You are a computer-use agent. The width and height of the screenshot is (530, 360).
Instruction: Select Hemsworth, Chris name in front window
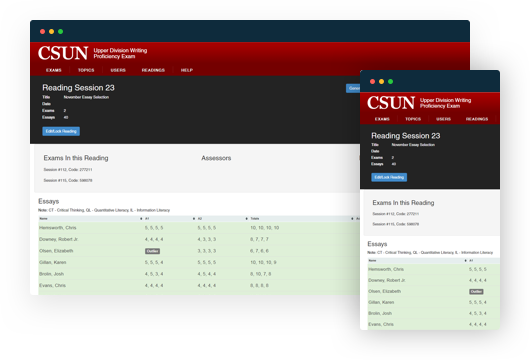pos(386,269)
